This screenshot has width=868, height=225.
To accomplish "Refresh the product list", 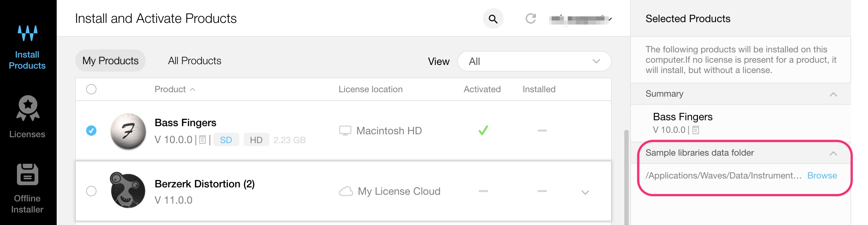I will (530, 18).
